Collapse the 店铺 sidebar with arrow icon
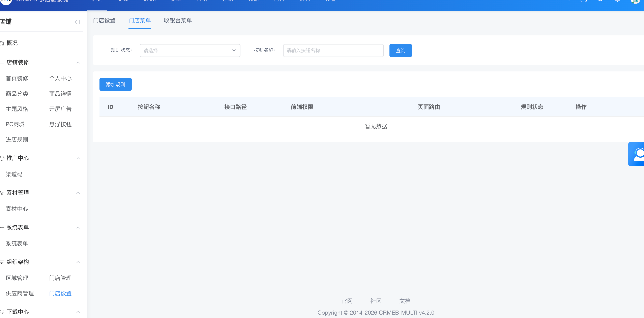This screenshot has height=318, width=644. coord(77,22)
